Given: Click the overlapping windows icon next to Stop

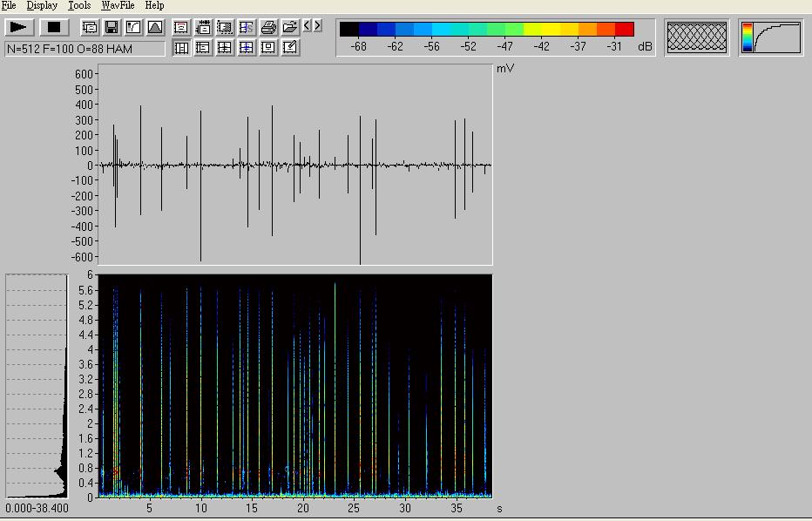Looking at the screenshot, I should pyautogui.click(x=90, y=27).
